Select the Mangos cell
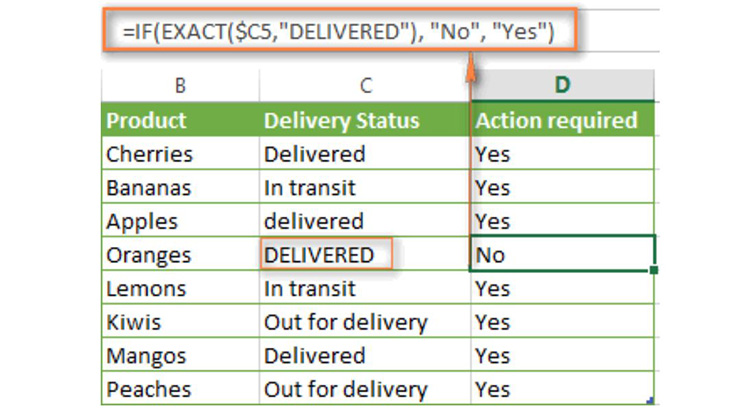 point(180,355)
